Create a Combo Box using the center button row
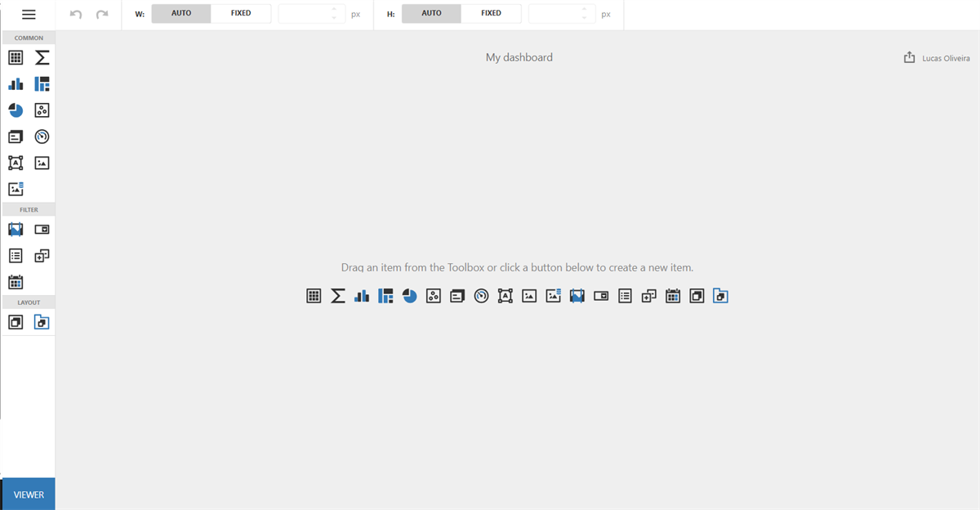 tap(601, 296)
